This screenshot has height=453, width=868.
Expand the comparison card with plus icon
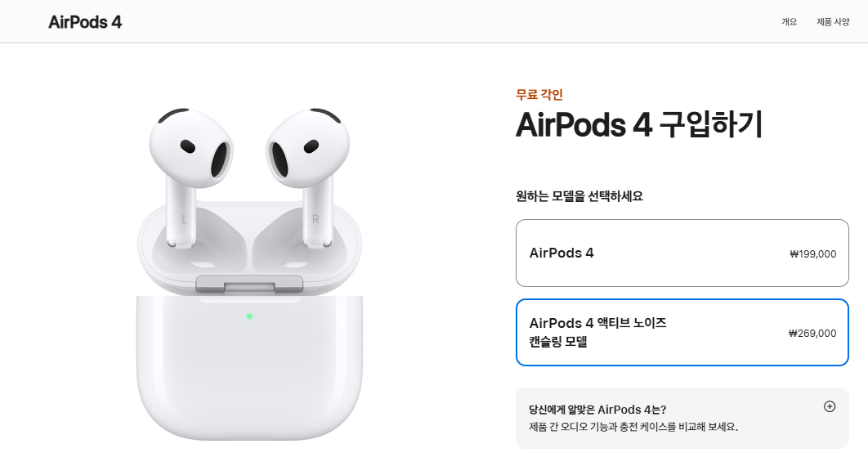pos(829,406)
